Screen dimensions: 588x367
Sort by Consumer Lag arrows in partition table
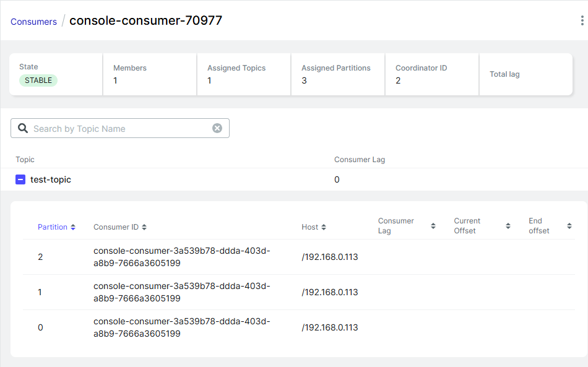(433, 226)
